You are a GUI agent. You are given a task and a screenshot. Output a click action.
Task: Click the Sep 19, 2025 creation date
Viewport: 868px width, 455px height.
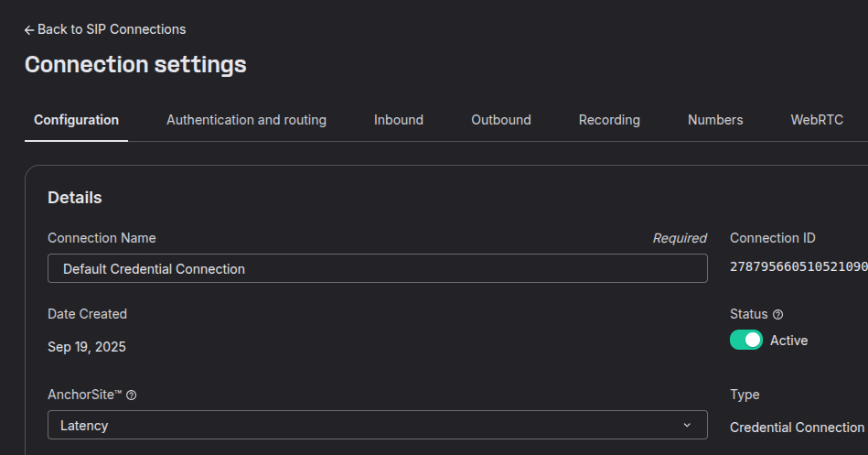[x=87, y=347]
